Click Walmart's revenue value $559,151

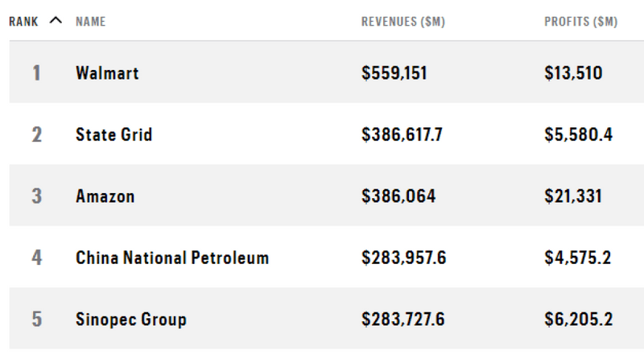click(394, 73)
